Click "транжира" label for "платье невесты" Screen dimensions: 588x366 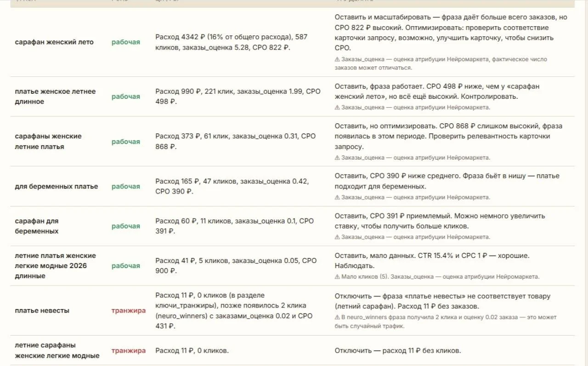point(129,311)
